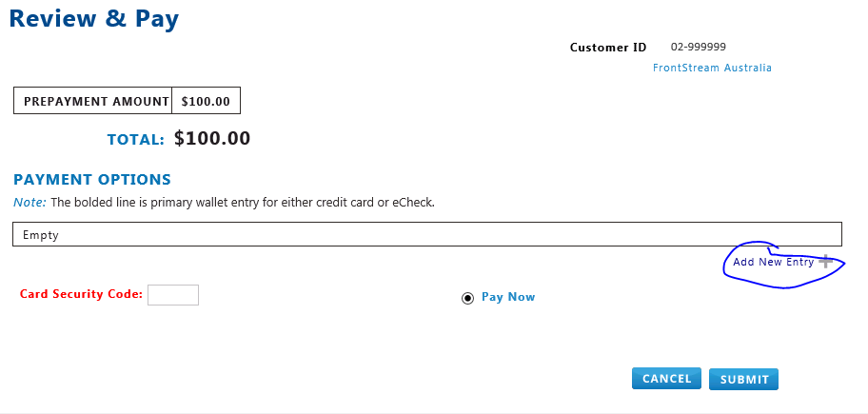Open the FrontStream Australia link
Screen dimensions: 868x414
tap(712, 68)
